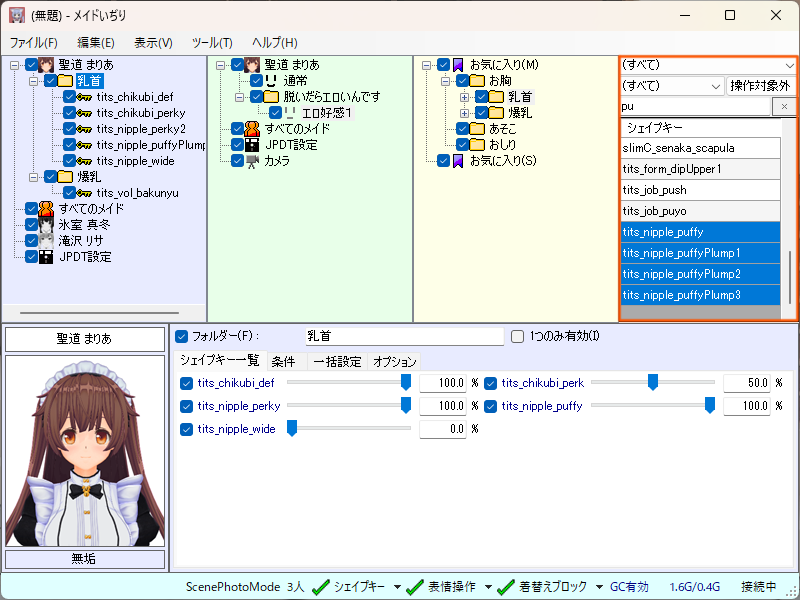Collapse the お気に入り(M) tree node
Image resolution: width=800 pixels, height=600 pixels.
coord(426,65)
